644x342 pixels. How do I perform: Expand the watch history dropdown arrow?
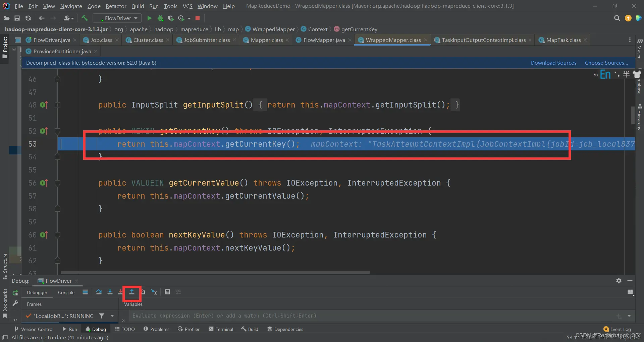click(629, 316)
